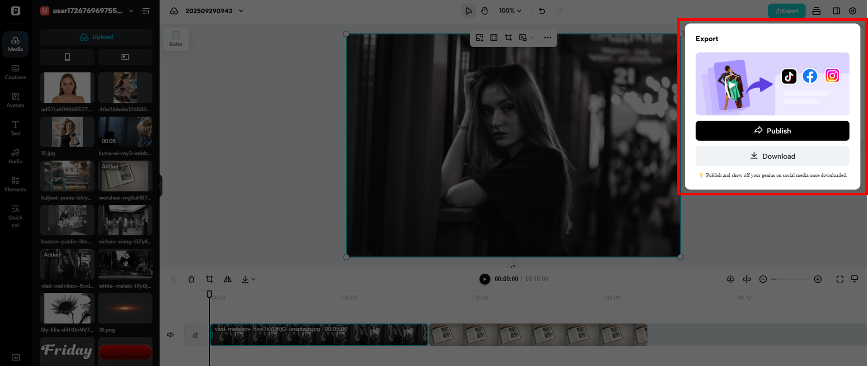
Task: Click the replace image icon above canvas
Action: coord(479,38)
